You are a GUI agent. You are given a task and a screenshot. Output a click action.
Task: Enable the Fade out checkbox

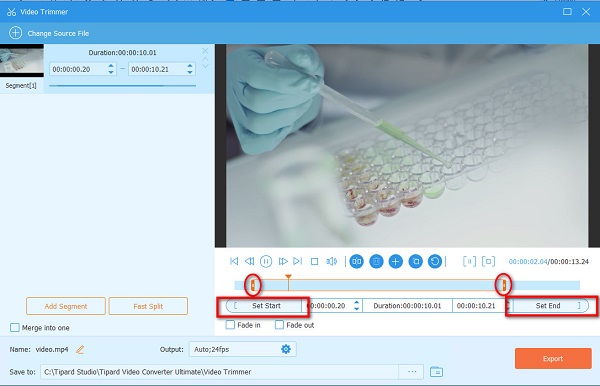point(279,325)
